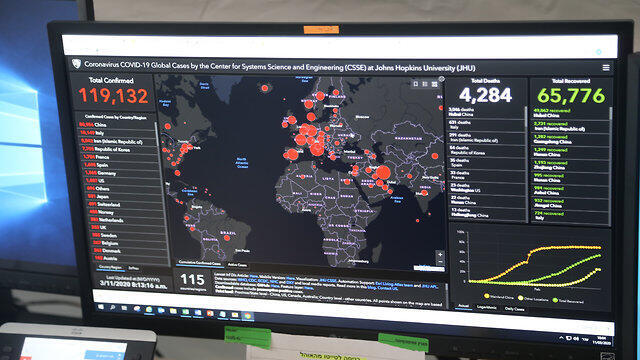Click the volume icon in system tray

pos(576,338)
